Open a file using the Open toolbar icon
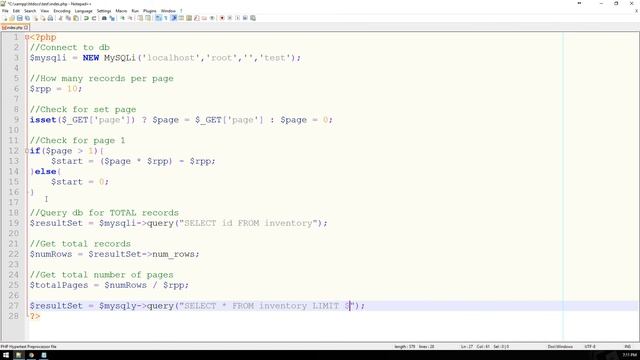This screenshot has width=640, height=360. tap(12, 18)
